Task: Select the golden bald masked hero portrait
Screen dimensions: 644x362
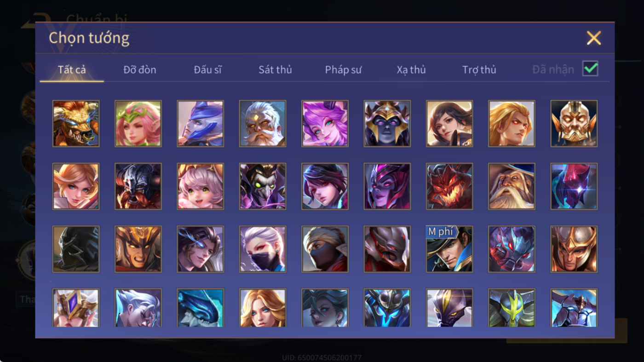Action: point(574,124)
